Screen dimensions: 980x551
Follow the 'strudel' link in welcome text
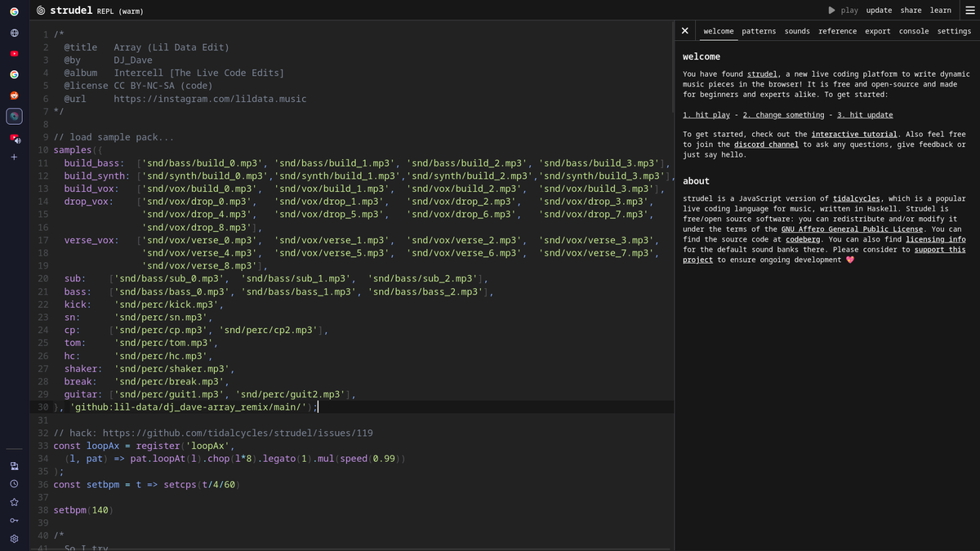762,74
